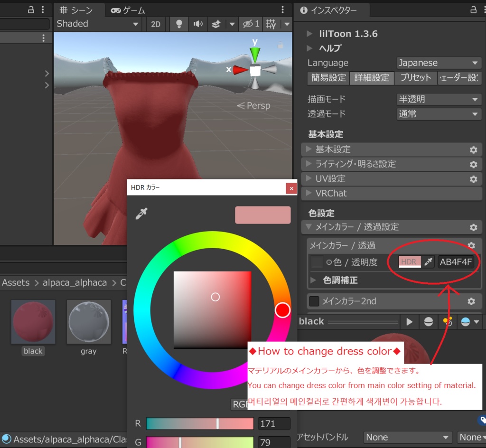486x448 pixels.
Task: Click HDR picker preview color swatch
Action: [x=262, y=215]
